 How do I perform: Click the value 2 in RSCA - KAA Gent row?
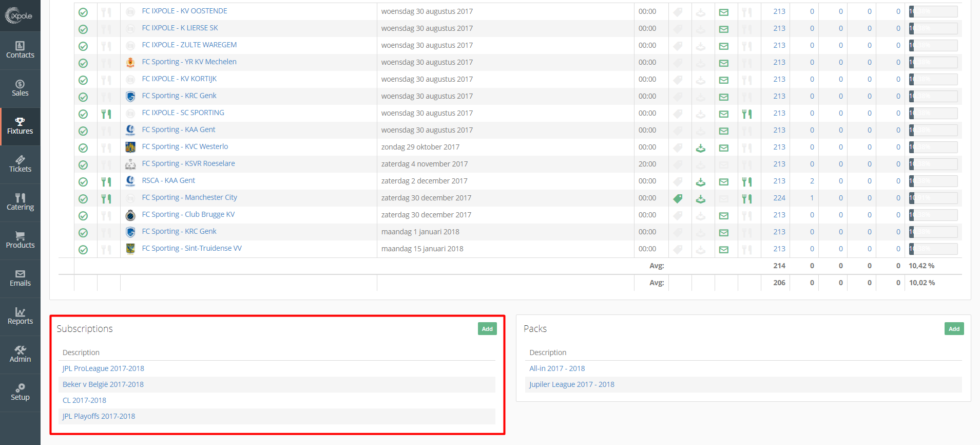812,181
